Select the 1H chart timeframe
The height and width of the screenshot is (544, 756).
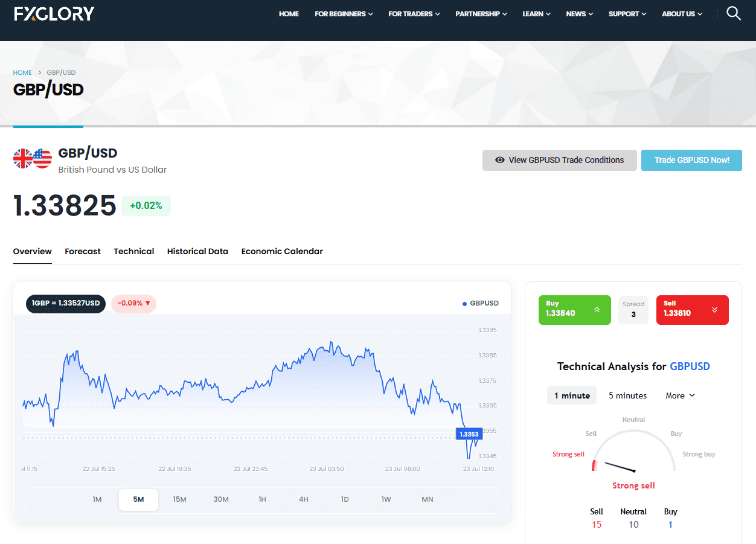[262, 499]
